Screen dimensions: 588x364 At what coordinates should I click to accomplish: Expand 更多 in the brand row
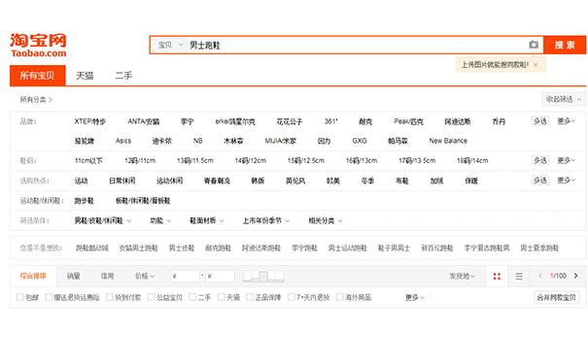click(566, 121)
